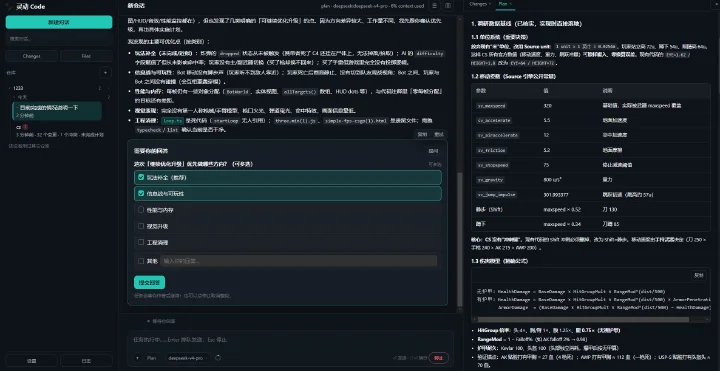Click the sv_gravity table cell

point(490,180)
